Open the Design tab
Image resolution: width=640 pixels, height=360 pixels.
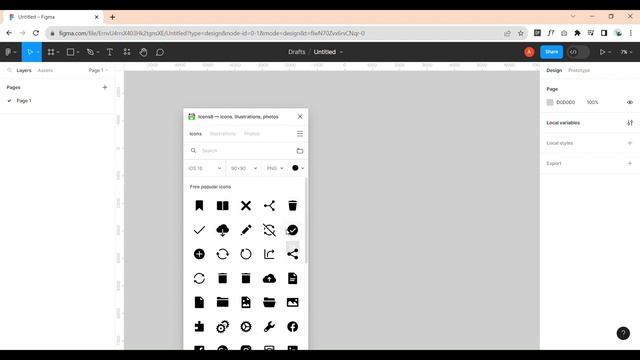pyautogui.click(x=554, y=71)
